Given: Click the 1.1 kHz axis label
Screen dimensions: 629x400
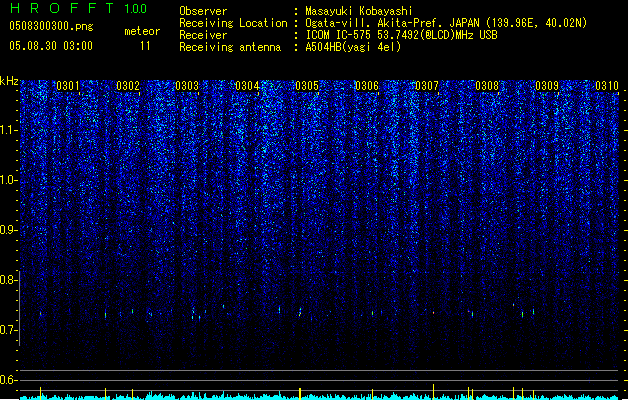Looking at the screenshot, I should (x=8, y=130).
